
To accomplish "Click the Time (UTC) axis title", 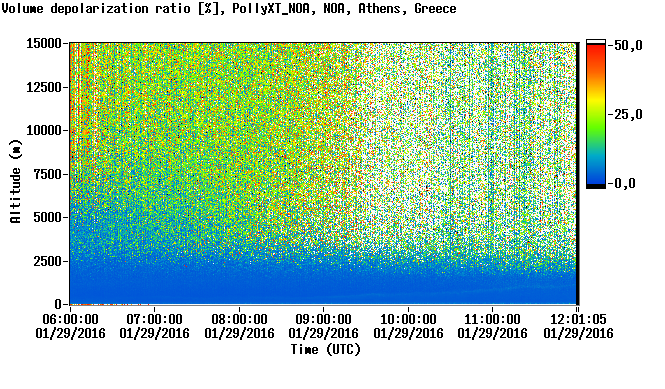I will pos(325,350).
